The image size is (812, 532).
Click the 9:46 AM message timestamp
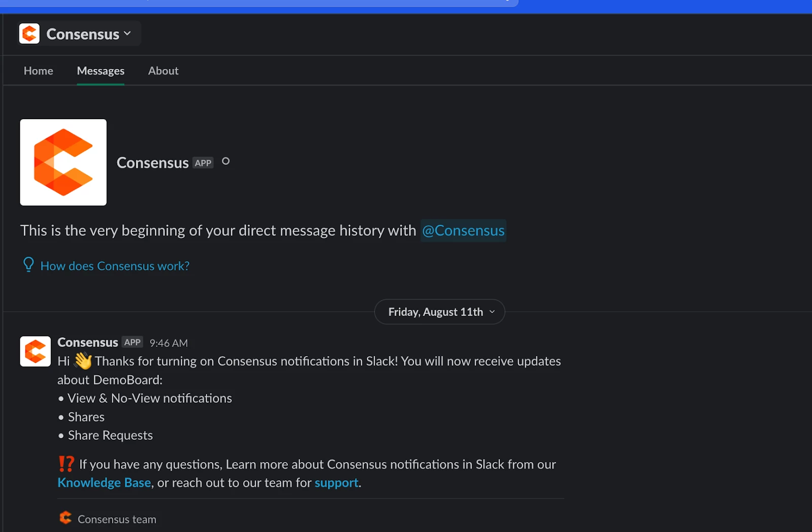pyautogui.click(x=169, y=343)
